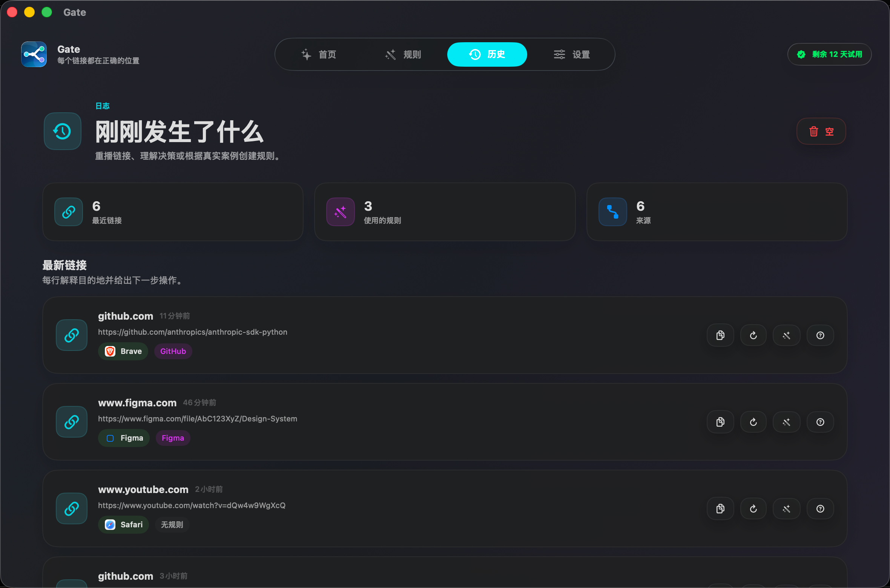
Task: Click the purple Figma rule tag
Action: click(x=173, y=438)
